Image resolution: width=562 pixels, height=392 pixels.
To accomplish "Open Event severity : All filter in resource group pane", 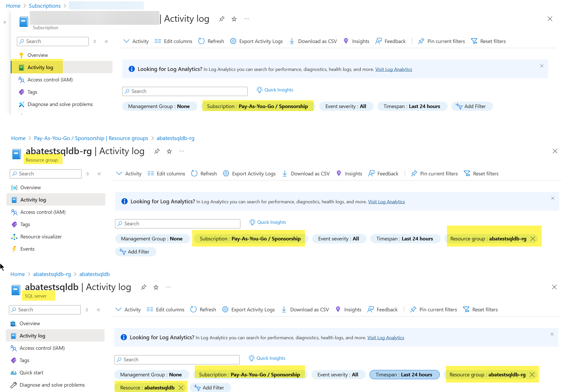I will [339, 239].
